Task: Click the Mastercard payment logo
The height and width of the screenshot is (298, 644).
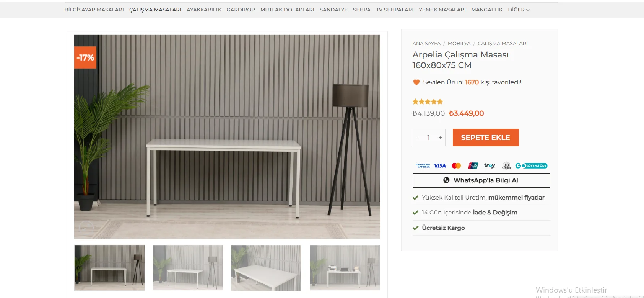Action: [456, 166]
